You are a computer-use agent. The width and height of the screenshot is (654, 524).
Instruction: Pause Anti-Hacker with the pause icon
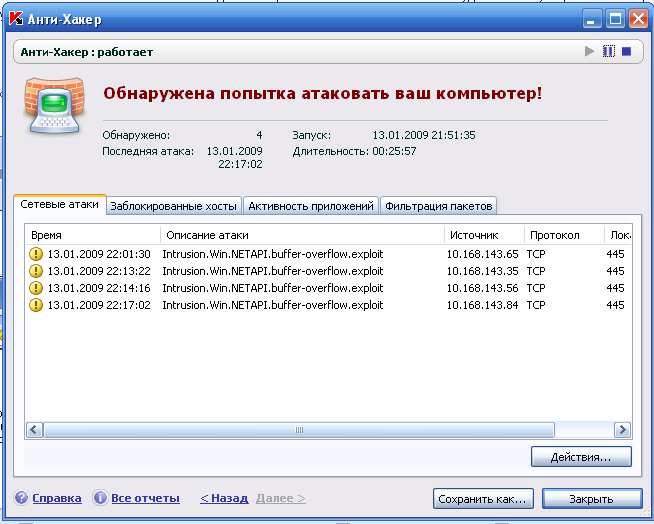click(x=609, y=51)
